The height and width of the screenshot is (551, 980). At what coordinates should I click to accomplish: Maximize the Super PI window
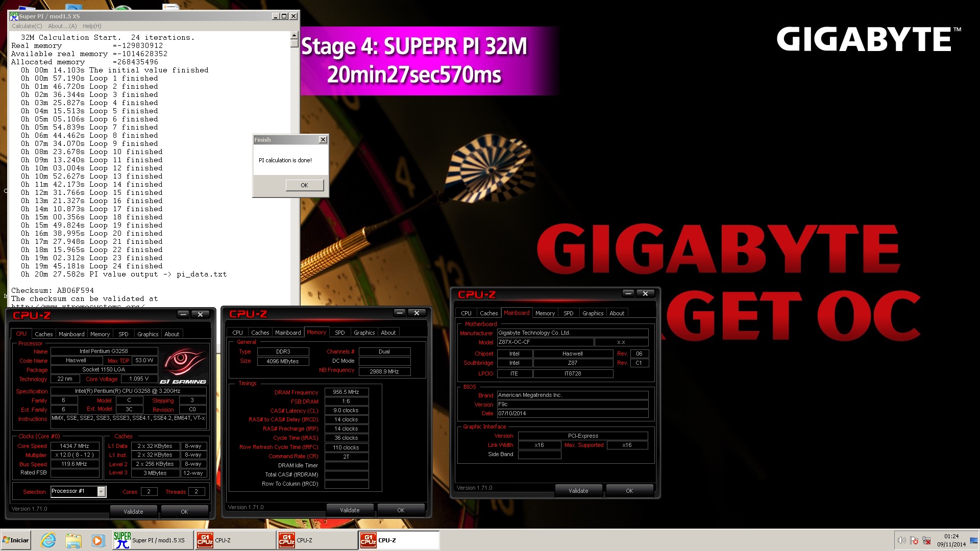coord(284,16)
